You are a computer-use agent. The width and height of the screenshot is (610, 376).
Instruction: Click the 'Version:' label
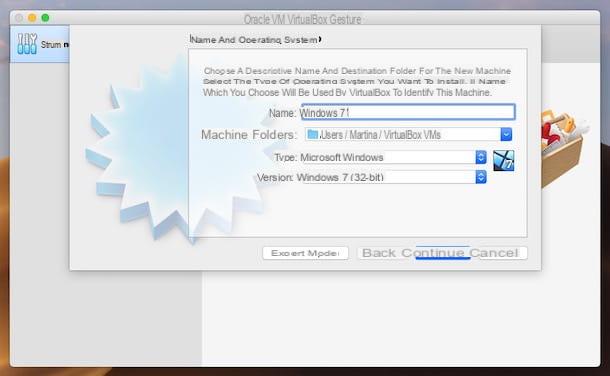click(275, 178)
